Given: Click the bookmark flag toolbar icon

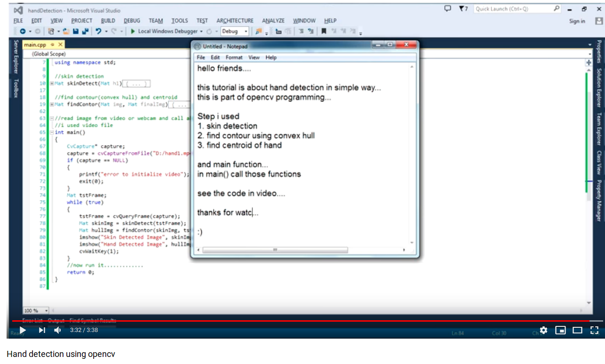Looking at the screenshot, I should pos(324,32).
